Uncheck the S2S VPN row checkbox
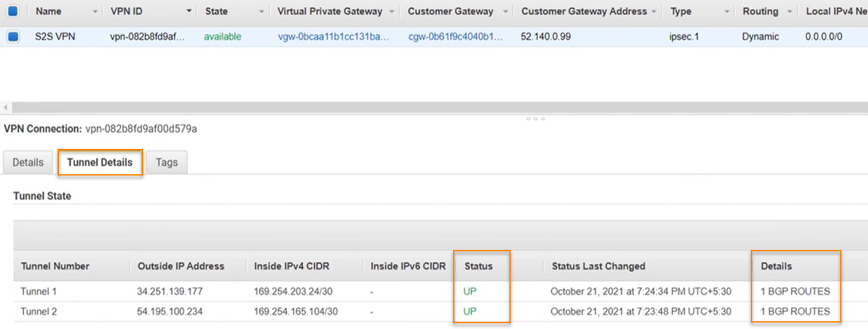This screenshot has width=868, height=329. point(12,37)
